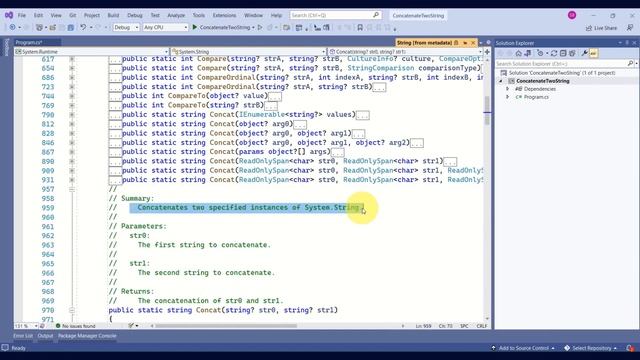
Task: Click the Toolbox side panel tab
Action: pyautogui.click(x=7, y=47)
